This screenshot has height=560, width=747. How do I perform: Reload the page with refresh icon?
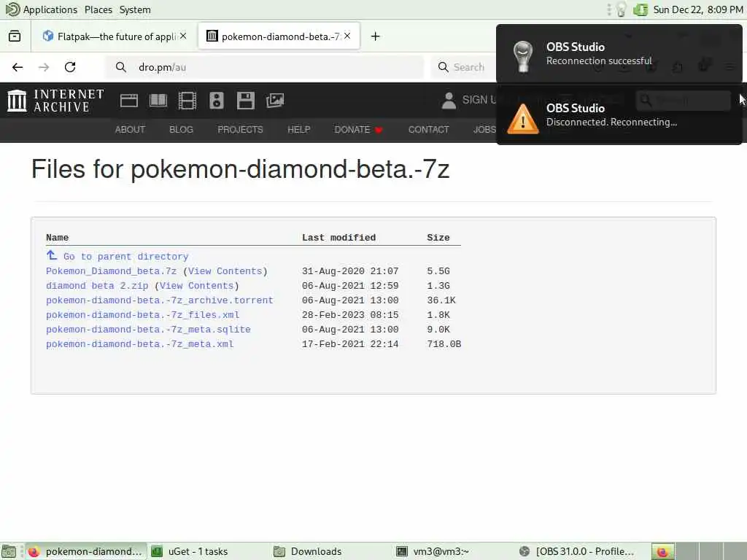(x=70, y=67)
